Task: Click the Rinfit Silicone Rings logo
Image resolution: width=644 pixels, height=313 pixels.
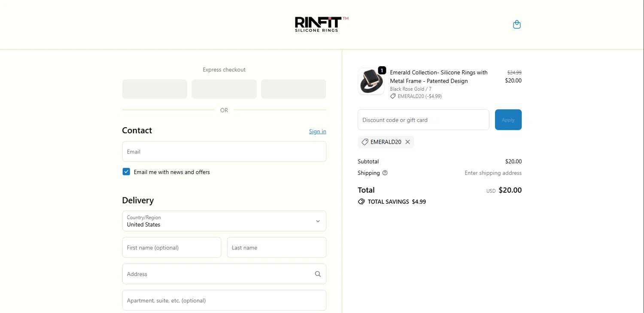Action: (x=322, y=24)
